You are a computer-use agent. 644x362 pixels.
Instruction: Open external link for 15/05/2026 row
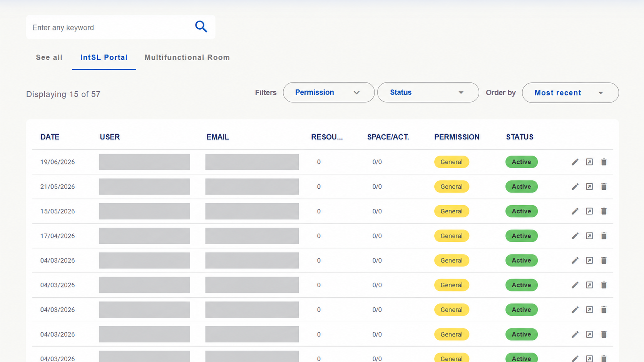pyautogui.click(x=589, y=211)
